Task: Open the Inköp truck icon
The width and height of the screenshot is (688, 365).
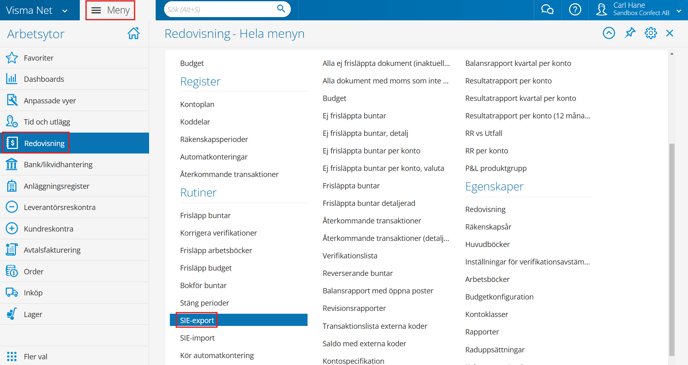Action: (12, 293)
